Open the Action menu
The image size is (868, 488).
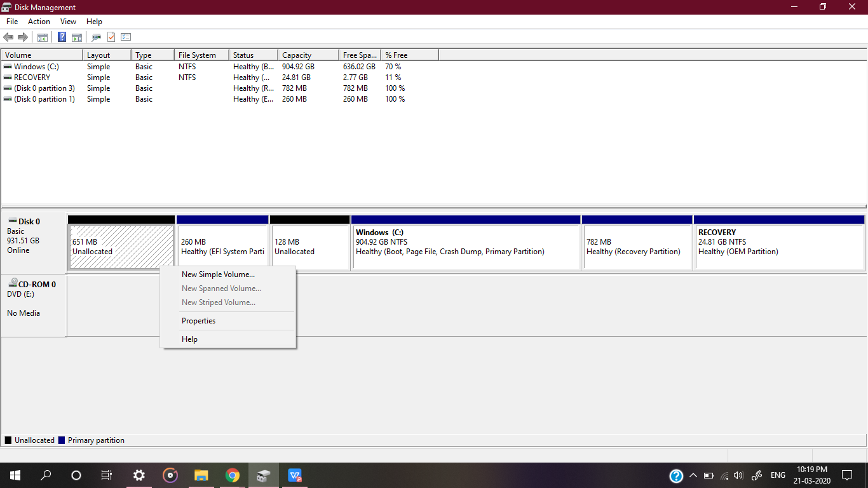[x=39, y=21]
